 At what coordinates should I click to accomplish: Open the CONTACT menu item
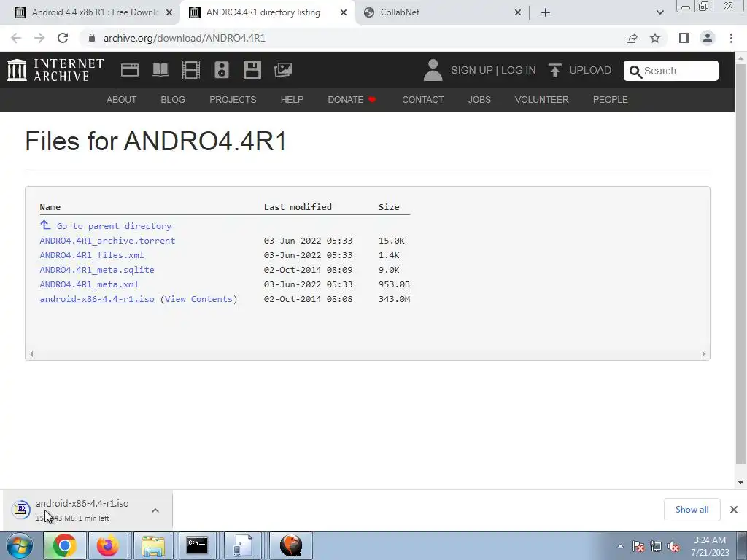(x=422, y=99)
